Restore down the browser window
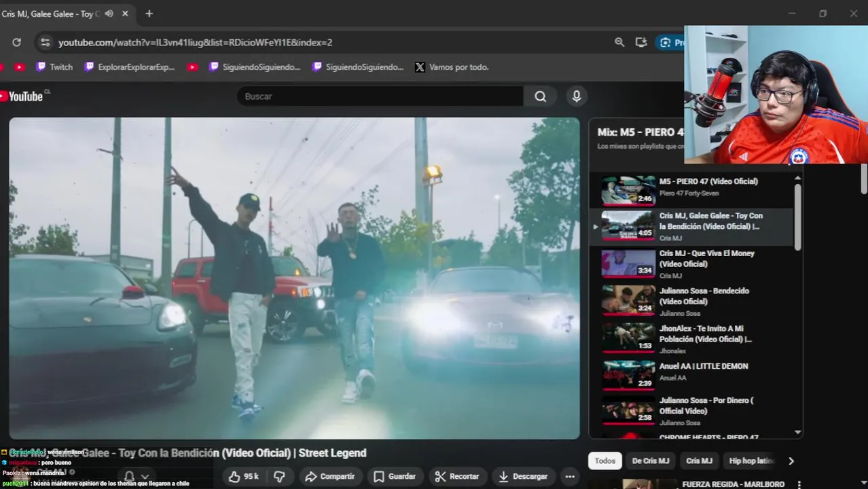Viewport: 868px width, 489px height. tap(822, 14)
